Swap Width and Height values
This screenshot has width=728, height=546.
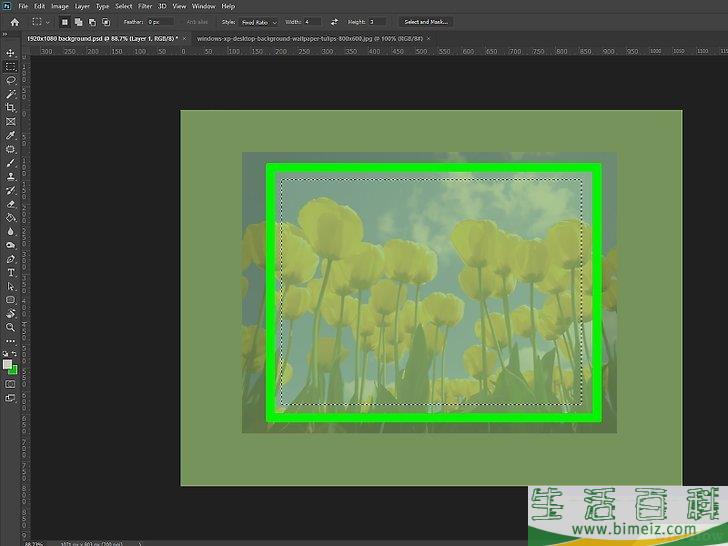(334, 22)
